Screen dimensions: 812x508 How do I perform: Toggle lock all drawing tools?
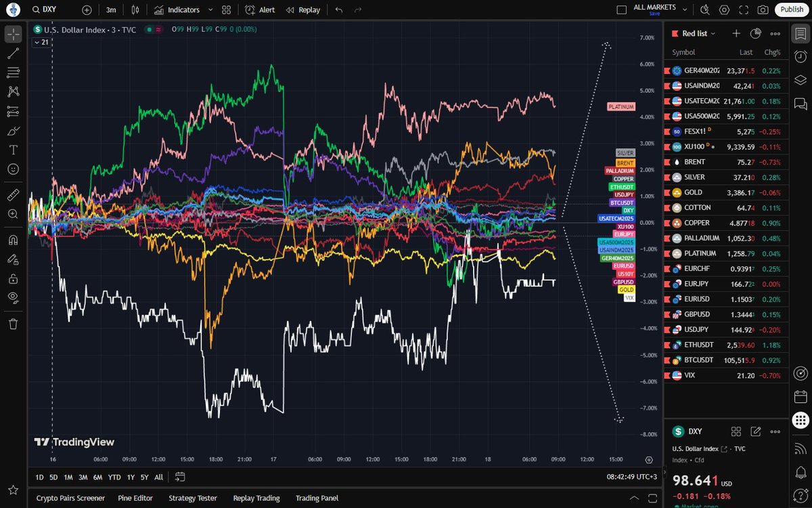point(13,278)
